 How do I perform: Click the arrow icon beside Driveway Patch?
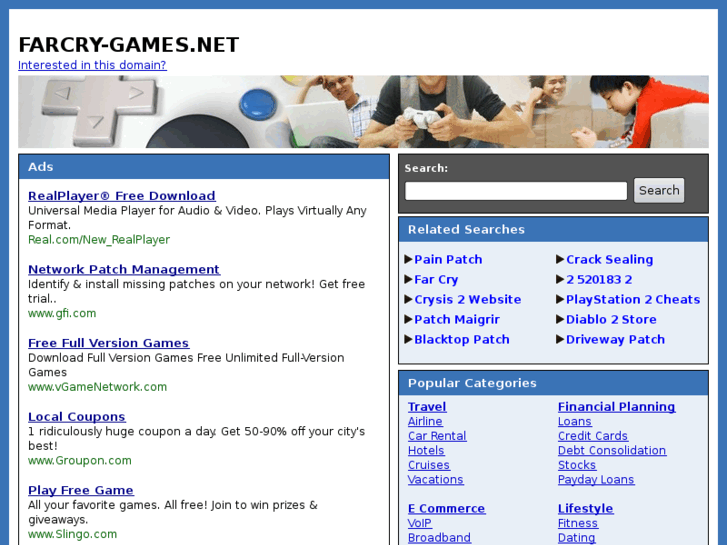[x=560, y=339]
